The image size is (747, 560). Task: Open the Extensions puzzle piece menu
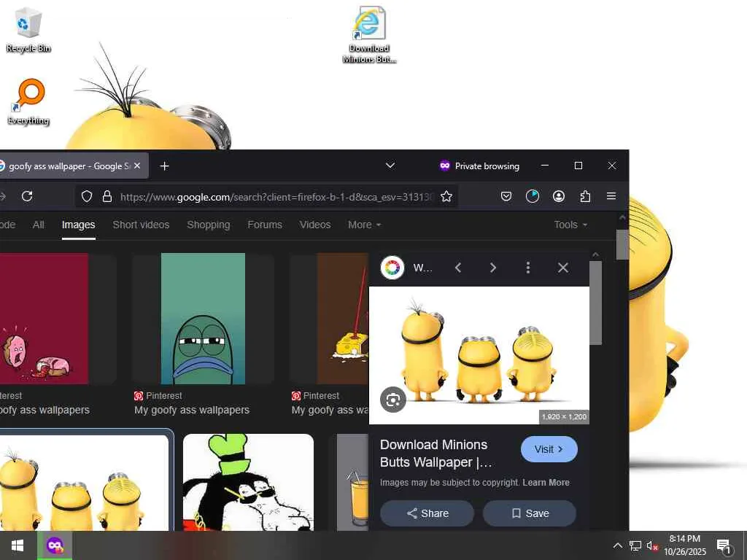point(585,196)
